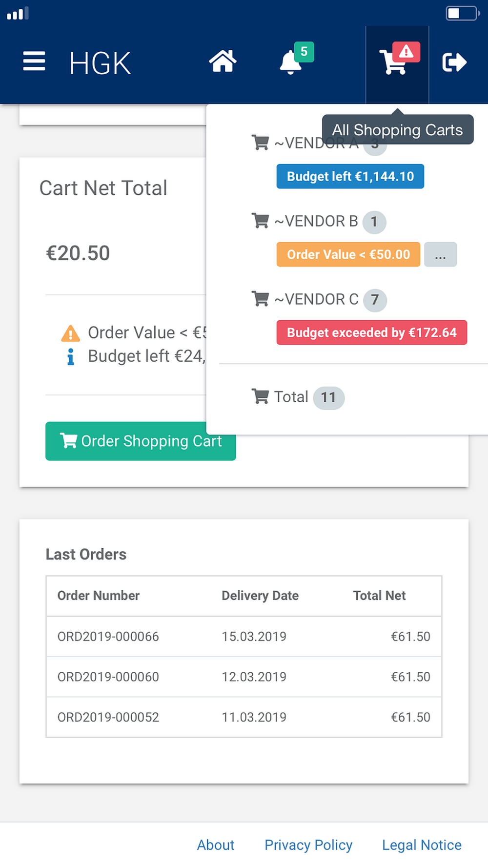Click the Order Value < €50.00 badge

click(348, 255)
